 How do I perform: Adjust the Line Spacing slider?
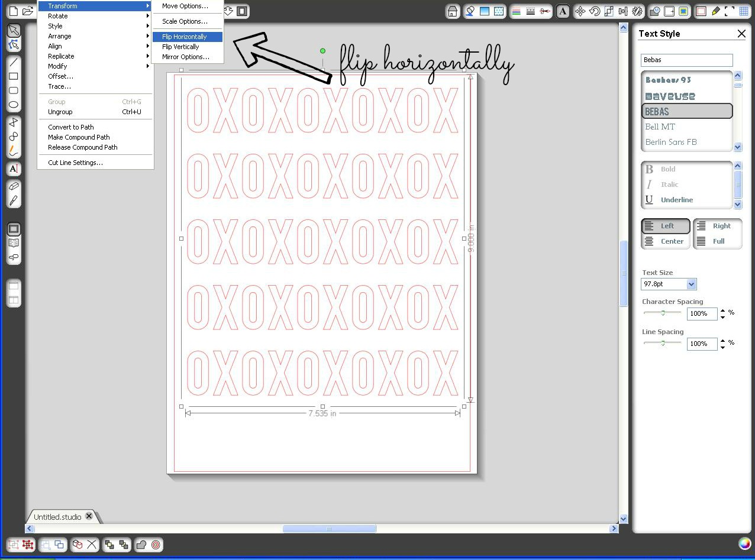coord(663,343)
